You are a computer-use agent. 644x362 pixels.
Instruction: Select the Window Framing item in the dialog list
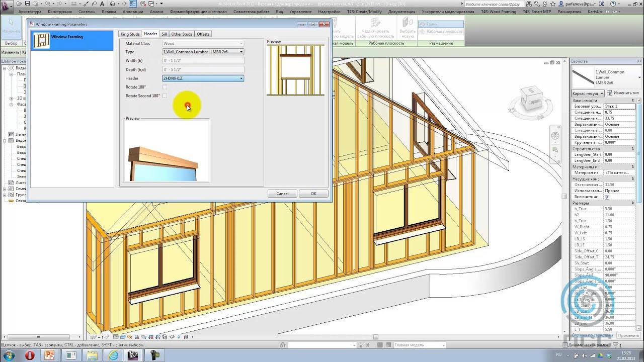pyautogui.click(x=72, y=40)
